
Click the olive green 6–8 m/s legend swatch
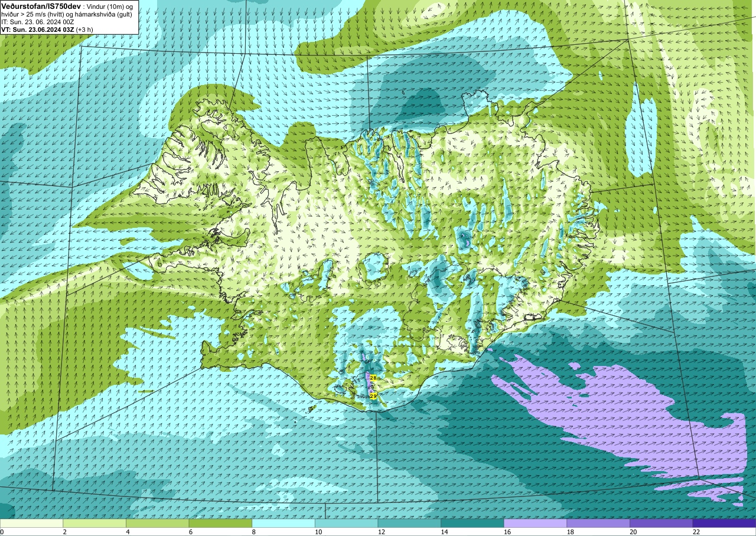click(x=220, y=523)
